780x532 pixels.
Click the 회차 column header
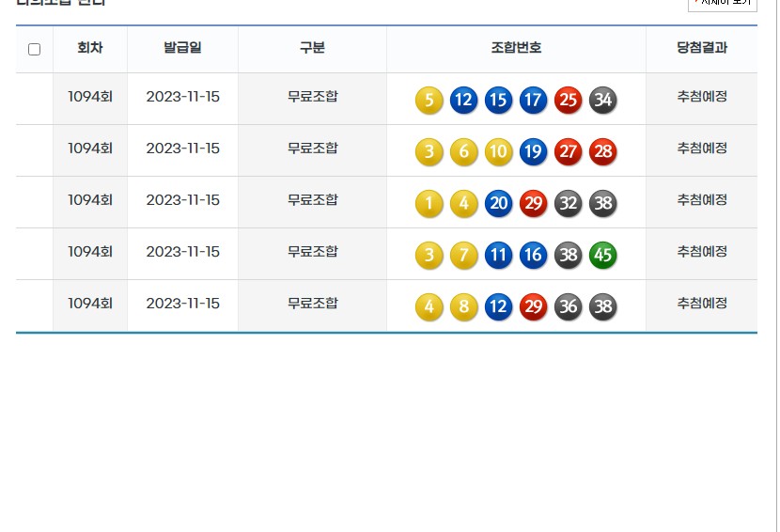(90, 48)
